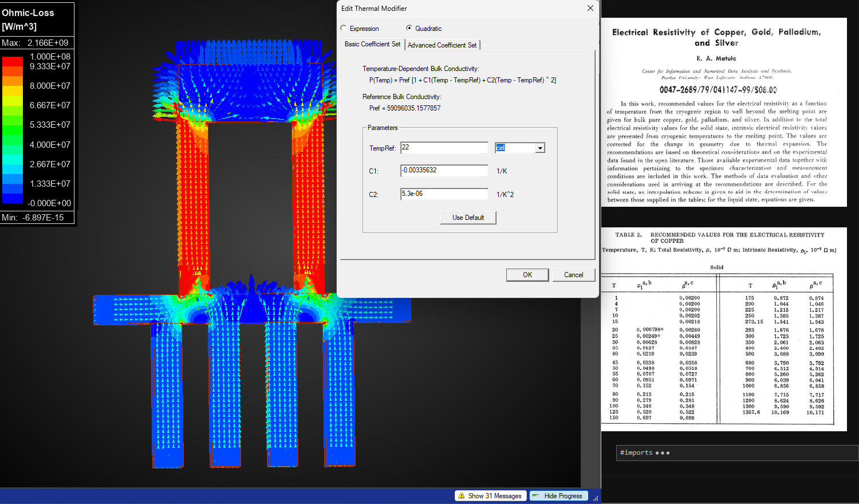Click the Parameters group label
The height and width of the screenshot is (504, 859).
pyautogui.click(x=383, y=128)
